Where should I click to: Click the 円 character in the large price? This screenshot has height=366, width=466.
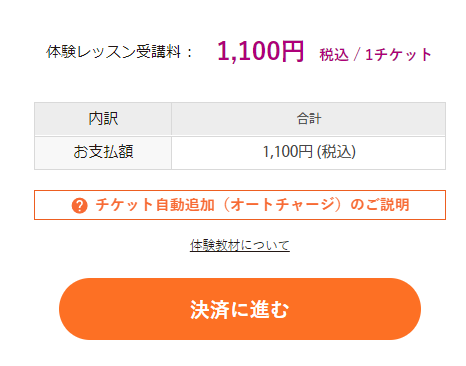(292, 51)
